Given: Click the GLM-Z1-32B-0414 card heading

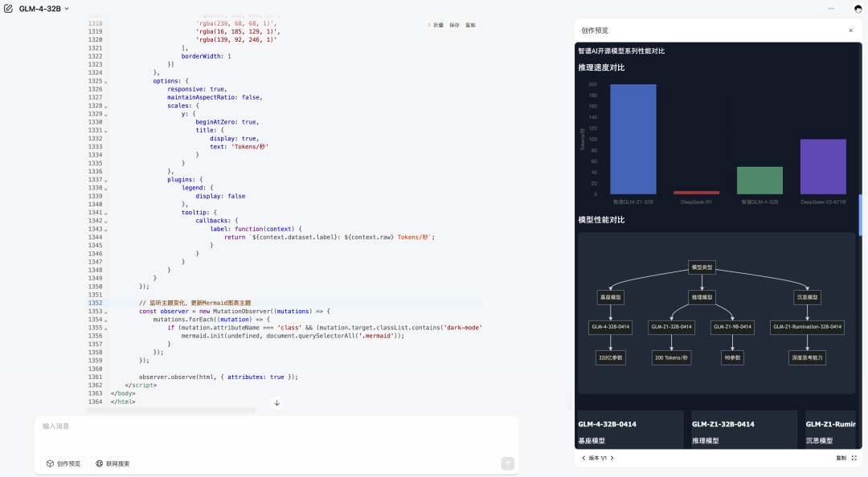Looking at the screenshot, I should (723, 425).
